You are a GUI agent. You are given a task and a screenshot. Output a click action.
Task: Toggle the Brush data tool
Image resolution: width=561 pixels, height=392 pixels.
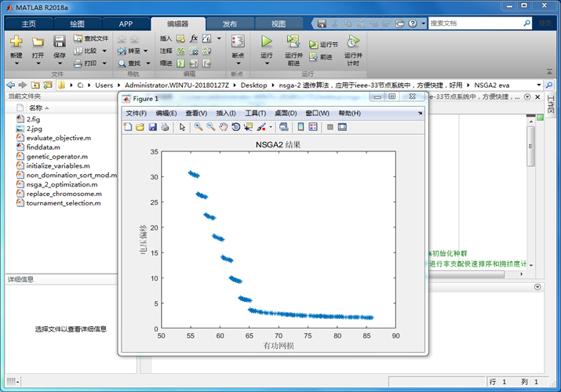tap(260, 127)
